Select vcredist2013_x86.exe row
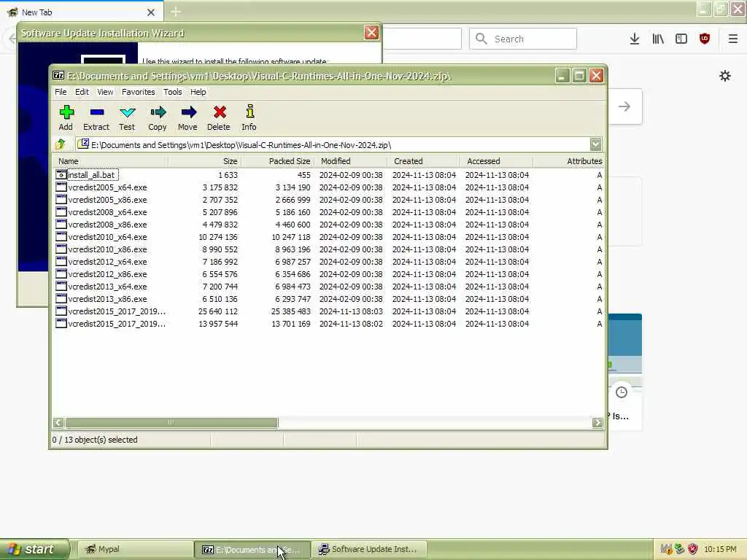The image size is (747, 560). tap(329, 299)
